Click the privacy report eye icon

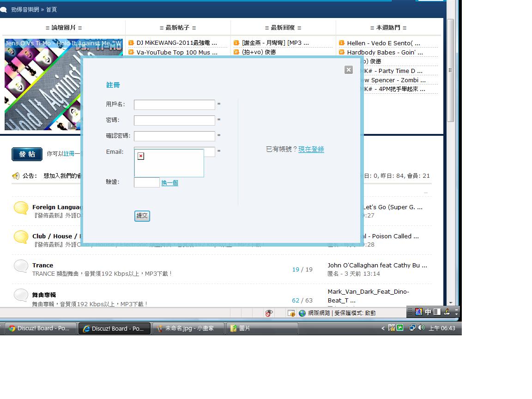click(269, 313)
